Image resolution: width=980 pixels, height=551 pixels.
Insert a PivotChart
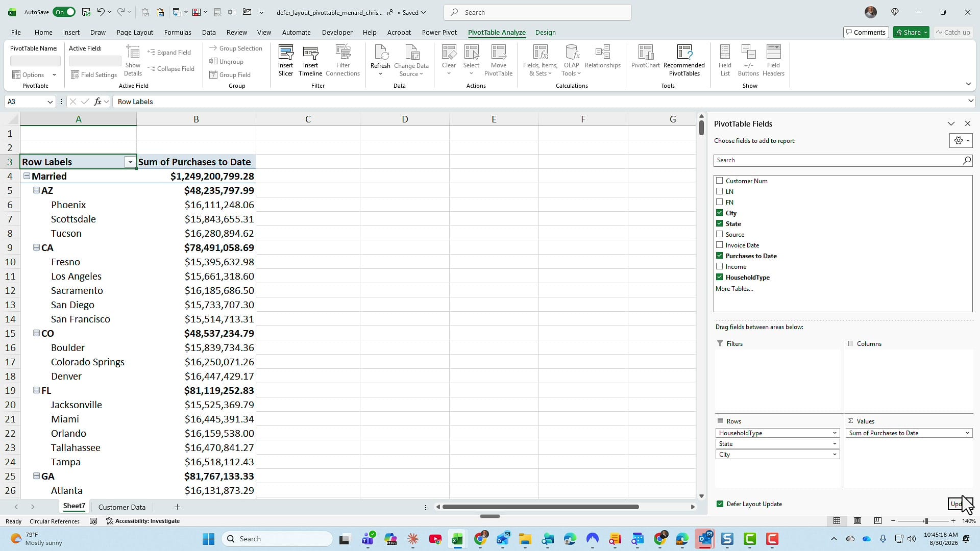click(x=646, y=57)
